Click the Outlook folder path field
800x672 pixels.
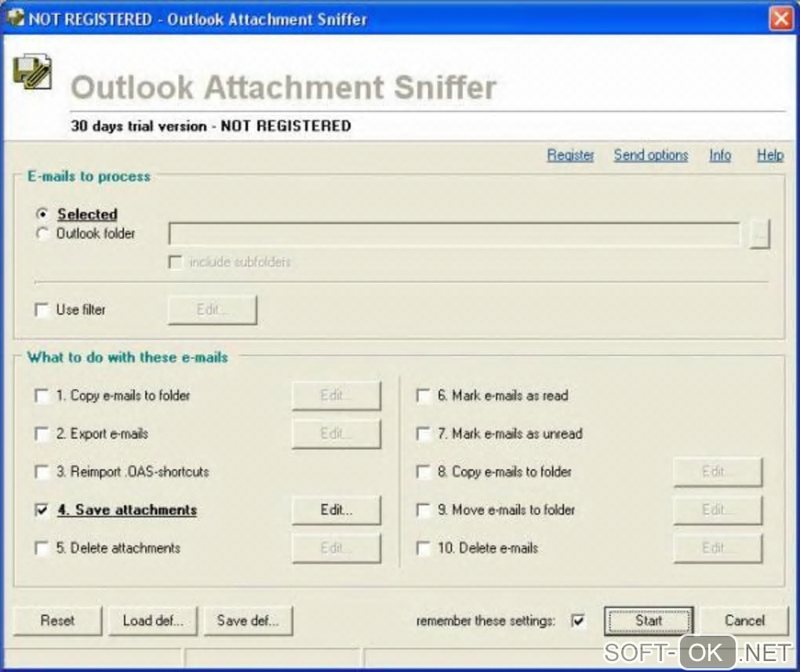pos(454,234)
